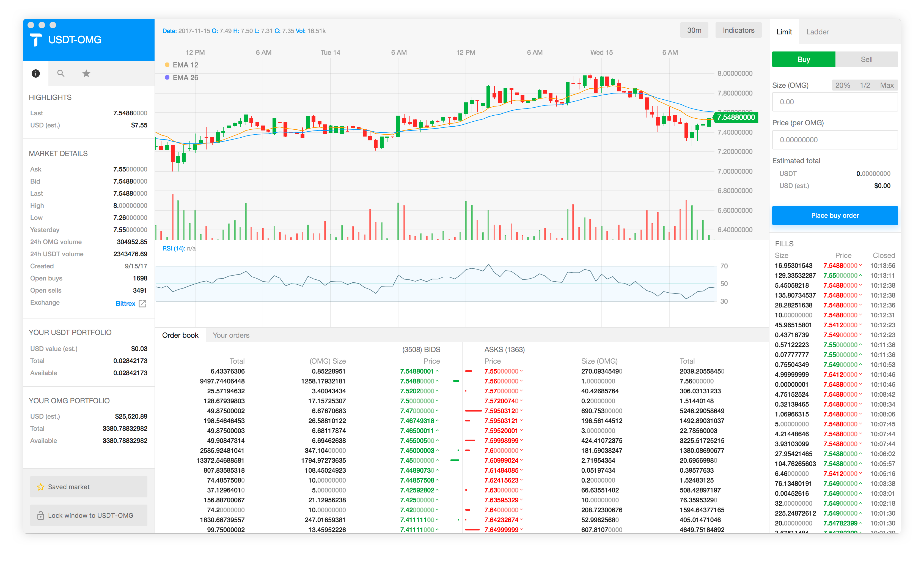The width and height of the screenshot is (924, 561).
Task: Choose the 1/2 size option
Action: pos(865,85)
